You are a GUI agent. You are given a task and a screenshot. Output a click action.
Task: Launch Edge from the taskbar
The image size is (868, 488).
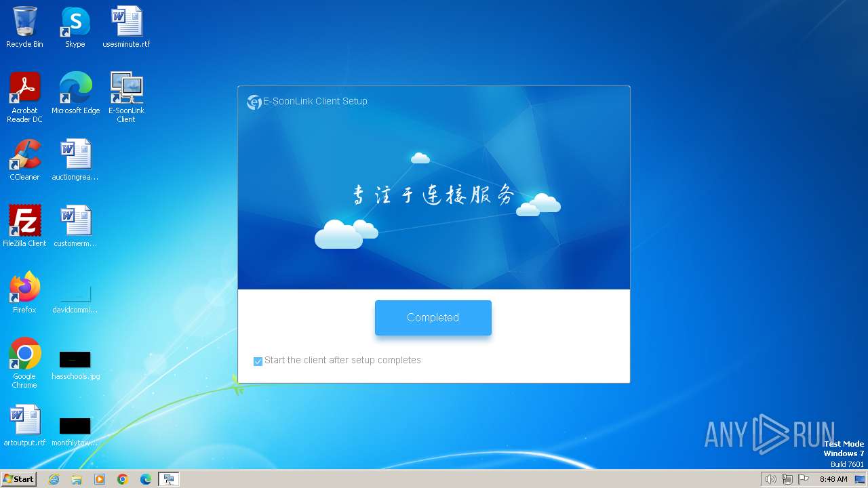[x=146, y=479]
